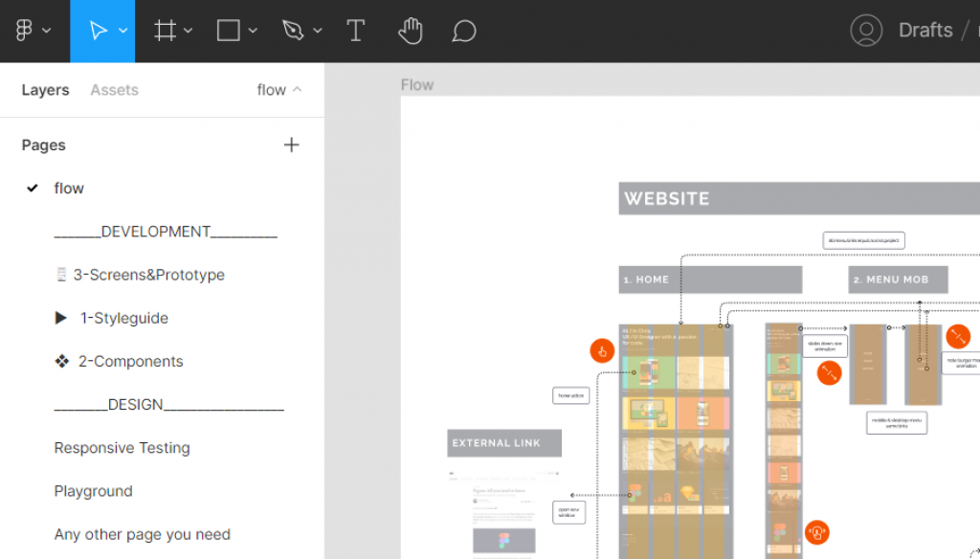
Task: Click the Drafts breadcrumb link
Action: [x=924, y=31]
